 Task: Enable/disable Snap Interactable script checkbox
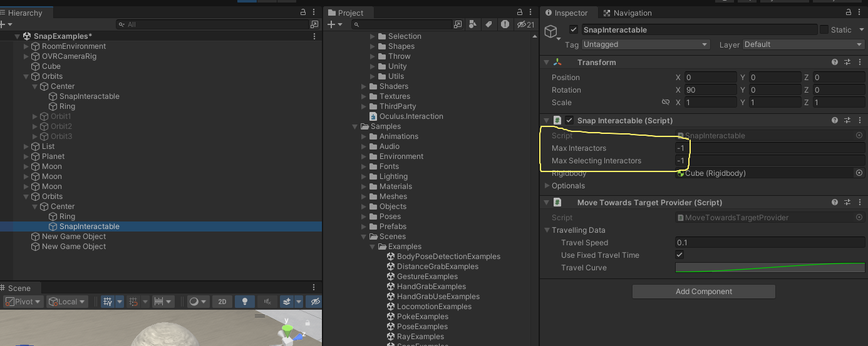pyautogui.click(x=569, y=120)
